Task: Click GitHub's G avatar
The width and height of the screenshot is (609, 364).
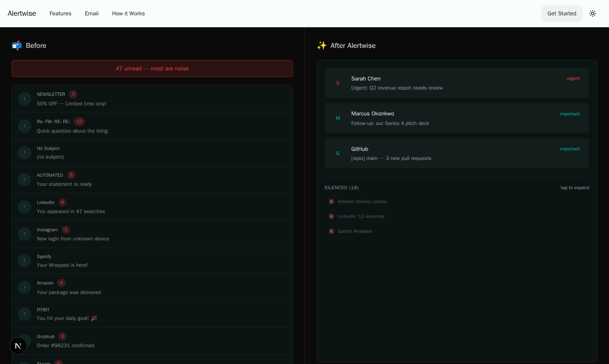Action: [x=338, y=153]
